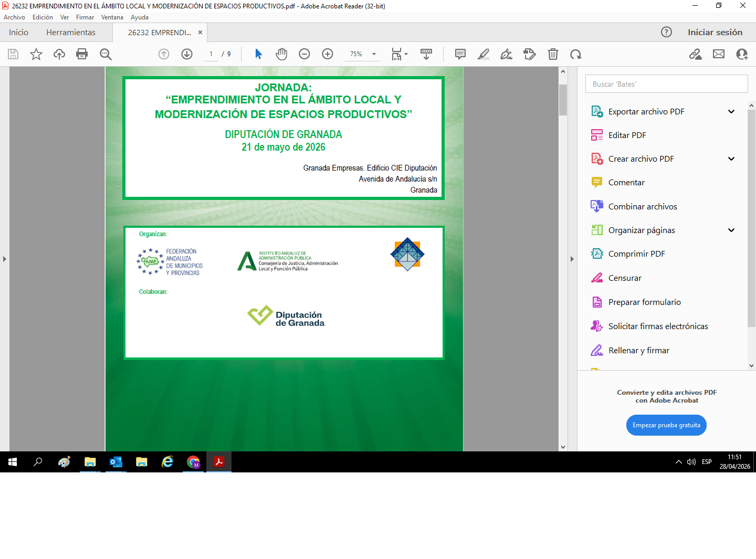This screenshot has height=559, width=756.
Task: Click the Zoom out minus icon
Action: (304, 54)
